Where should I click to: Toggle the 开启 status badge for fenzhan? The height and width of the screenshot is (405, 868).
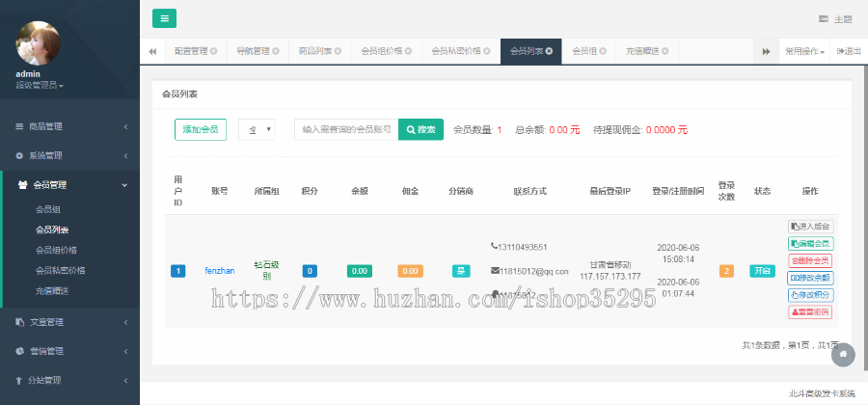click(x=762, y=271)
